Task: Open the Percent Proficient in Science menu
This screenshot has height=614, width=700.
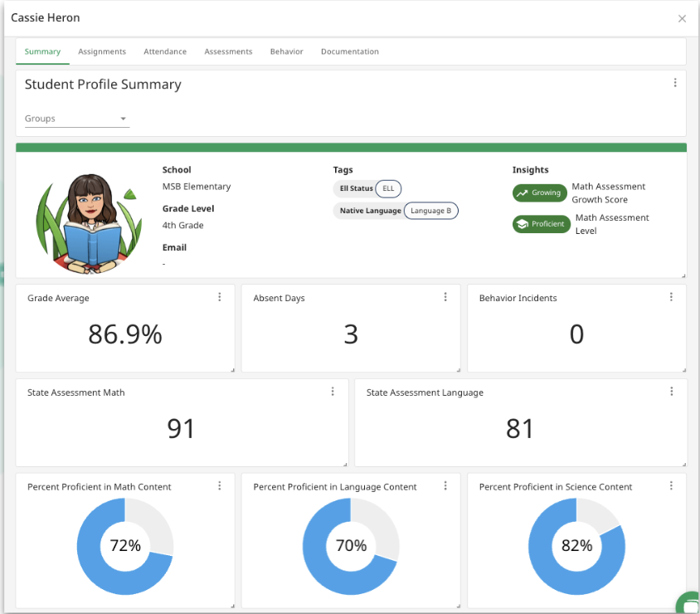Action: tap(671, 485)
